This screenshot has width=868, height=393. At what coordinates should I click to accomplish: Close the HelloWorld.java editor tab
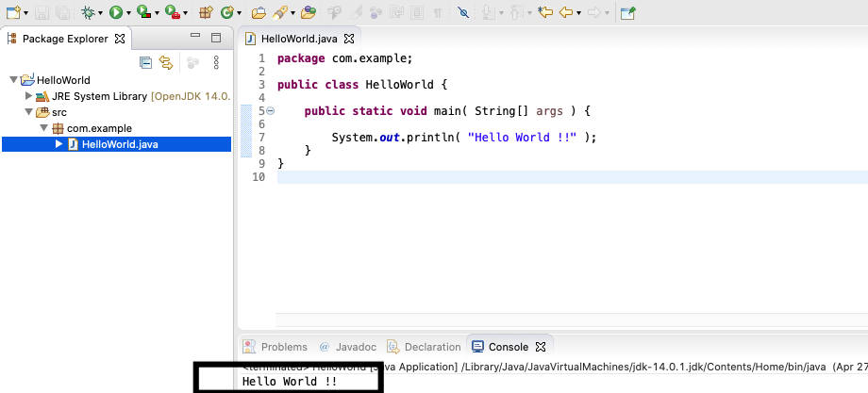[x=349, y=39]
